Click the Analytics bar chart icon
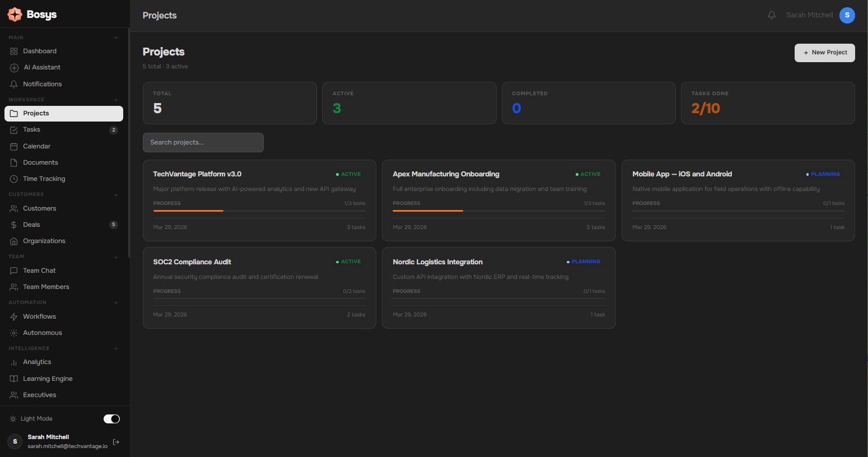Viewport: 868px width, 457px height. pyautogui.click(x=14, y=362)
